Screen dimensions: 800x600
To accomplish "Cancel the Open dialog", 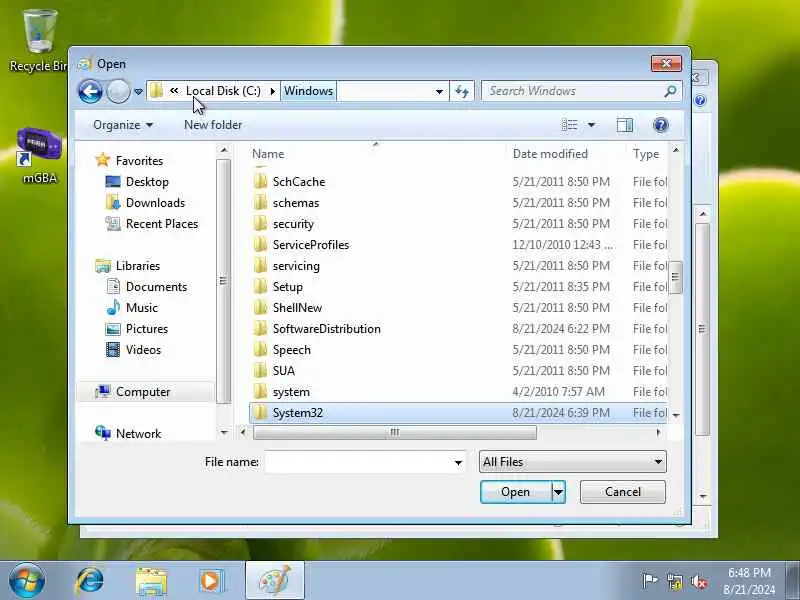I will click(x=623, y=492).
